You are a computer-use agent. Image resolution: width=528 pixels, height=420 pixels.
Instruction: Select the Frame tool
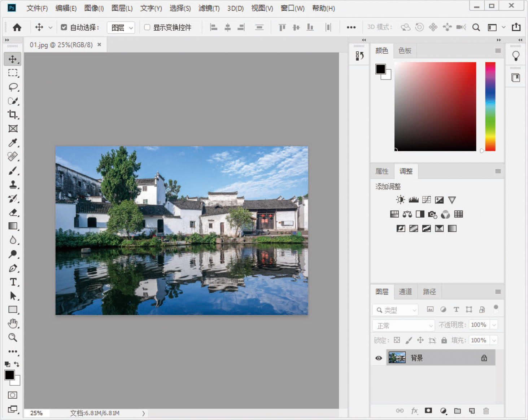tap(13, 128)
